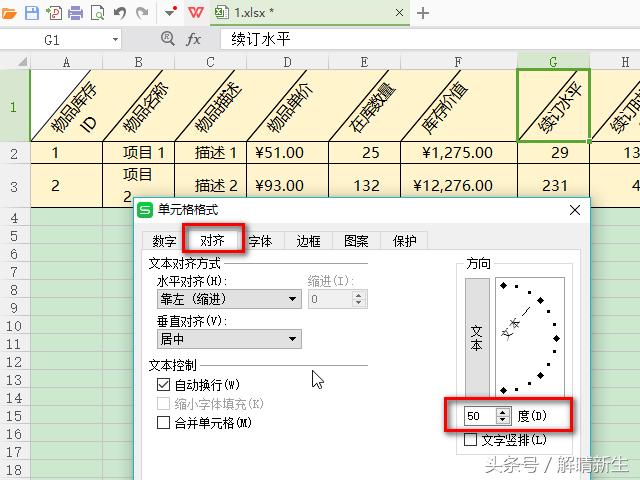640x480 pixels.
Task: Switch to the 字体 tab
Action: pos(260,241)
